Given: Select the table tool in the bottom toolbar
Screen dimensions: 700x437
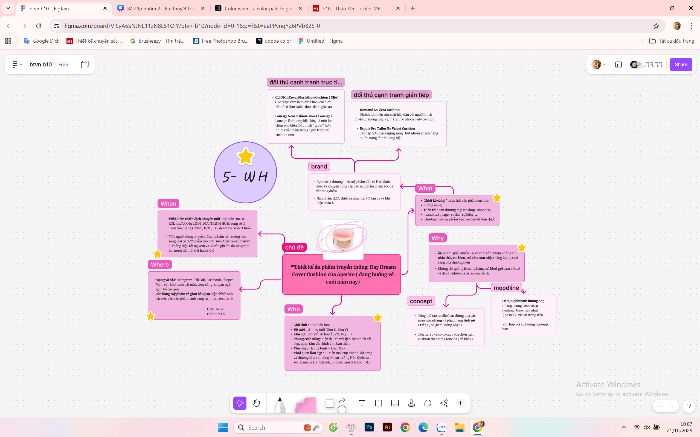Looking at the screenshot, I should click(x=395, y=404).
